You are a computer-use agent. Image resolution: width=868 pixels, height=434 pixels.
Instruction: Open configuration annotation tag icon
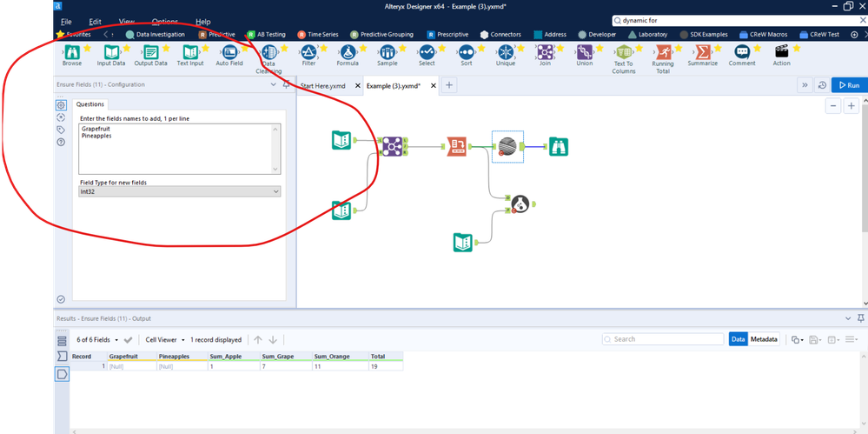click(61, 130)
